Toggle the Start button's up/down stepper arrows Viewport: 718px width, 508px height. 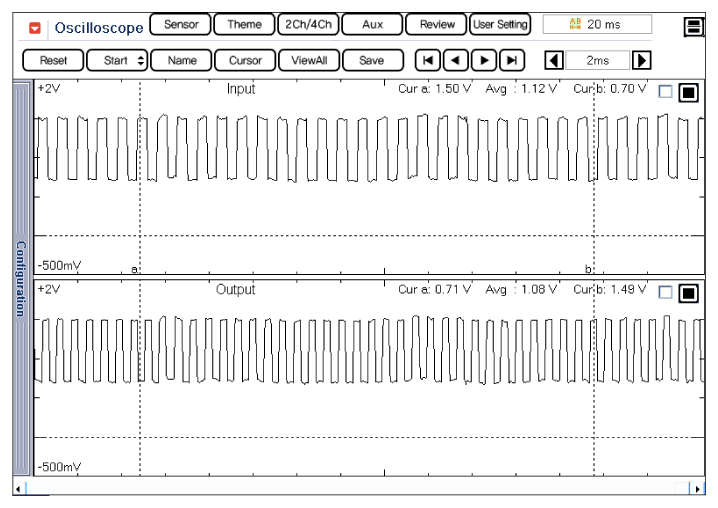141,60
